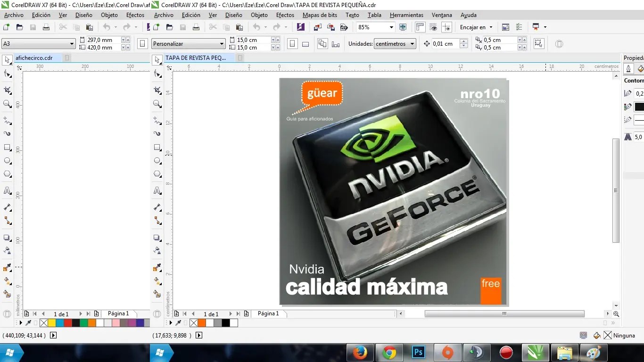The image size is (644, 362).
Task: Expand redo history arrow in TAPA DE REVISTA window
Action: (286, 27)
